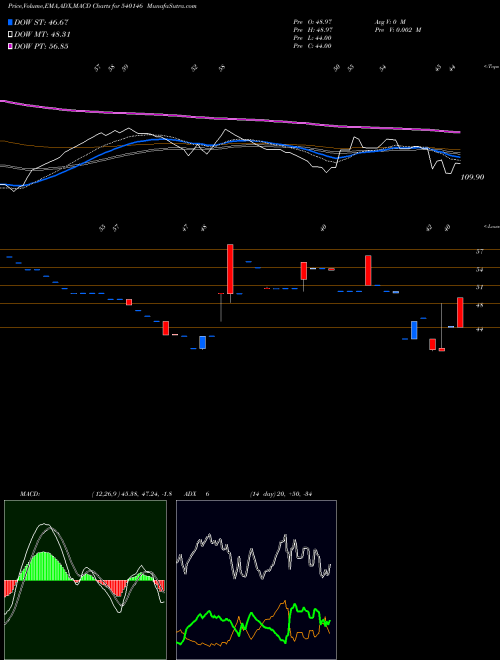Viewport: 500px width, 660px height.
Task: Click the tallest red candle reaching above 57
Action: [230, 269]
